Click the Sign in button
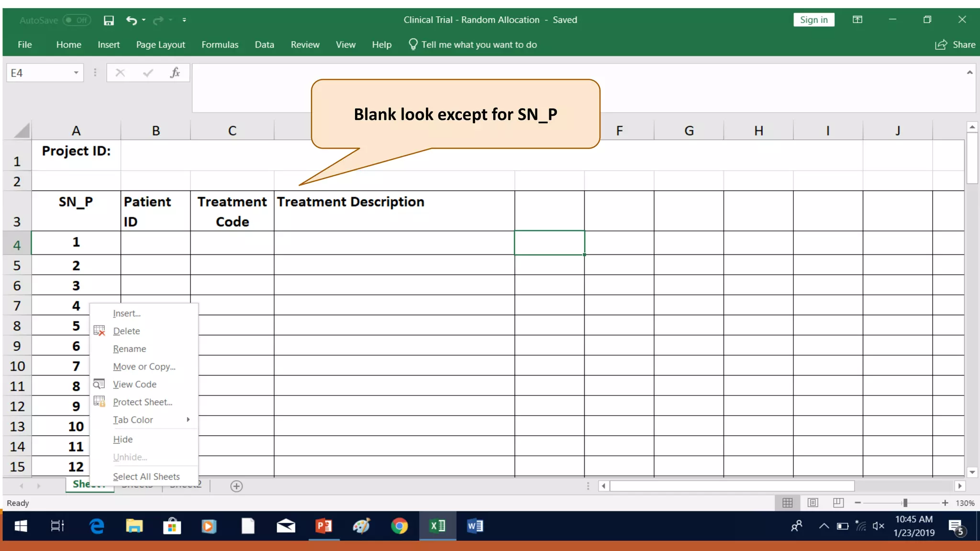The width and height of the screenshot is (980, 551). coord(813,20)
